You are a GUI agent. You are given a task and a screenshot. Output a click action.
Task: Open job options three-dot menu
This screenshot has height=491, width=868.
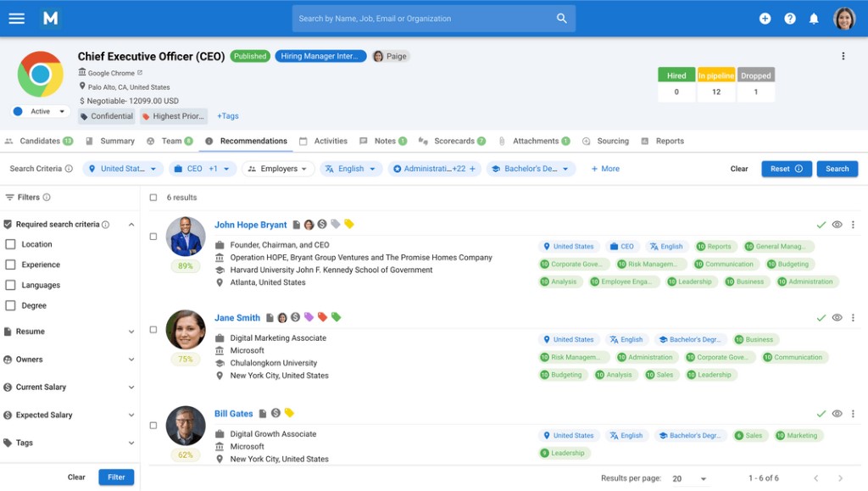click(x=843, y=56)
